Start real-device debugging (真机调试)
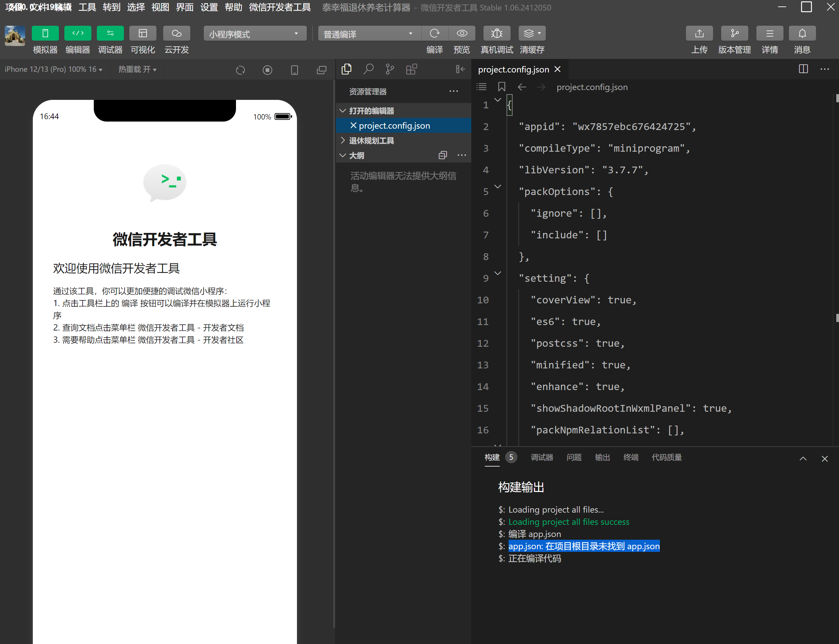This screenshot has width=839, height=644. pyautogui.click(x=497, y=33)
